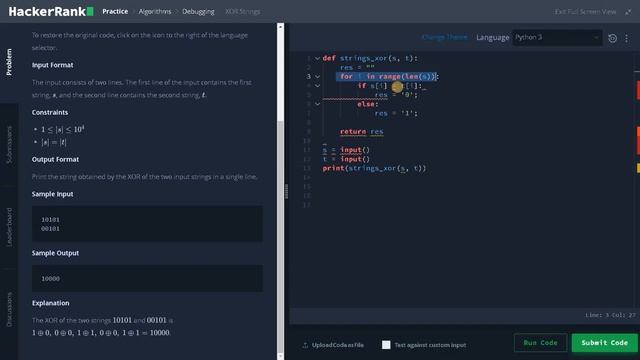Click the Submit Code button
The height and width of the screenshot is (360, 640).
tap(604, 342)
